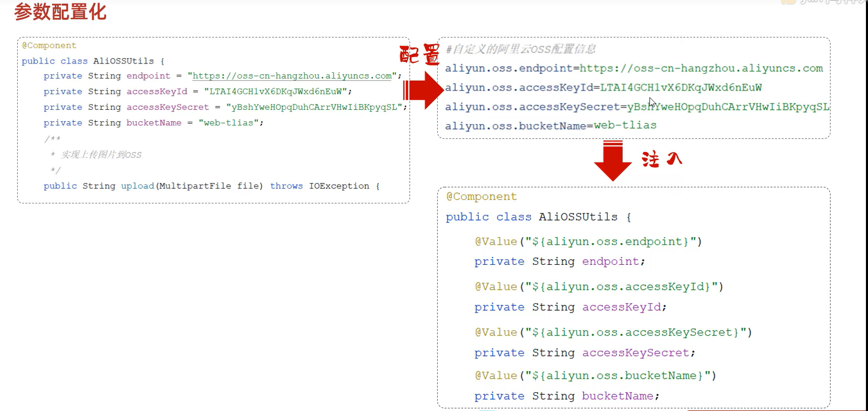Click the red 配置 label

[419, 55]
